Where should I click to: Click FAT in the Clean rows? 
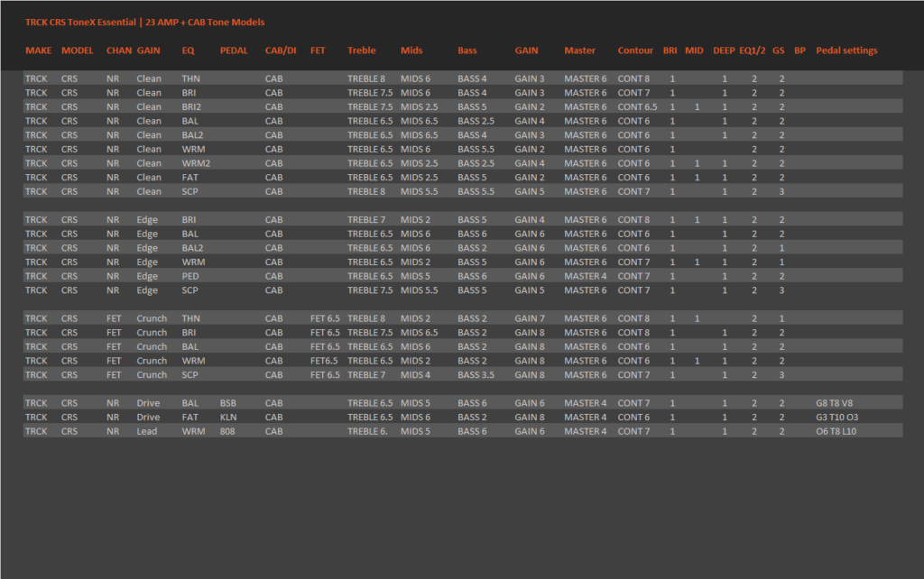[x=189, y=178]
